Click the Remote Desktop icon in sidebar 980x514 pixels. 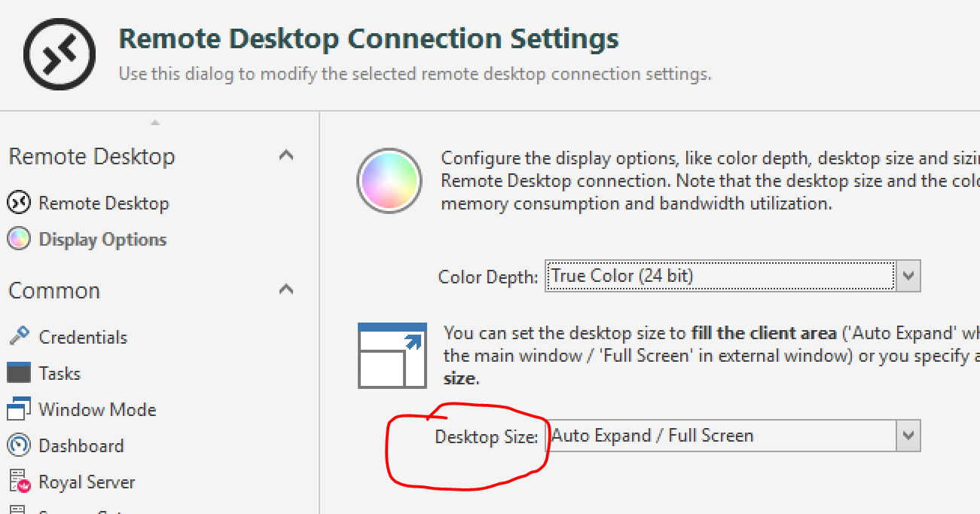pos(19,203)
